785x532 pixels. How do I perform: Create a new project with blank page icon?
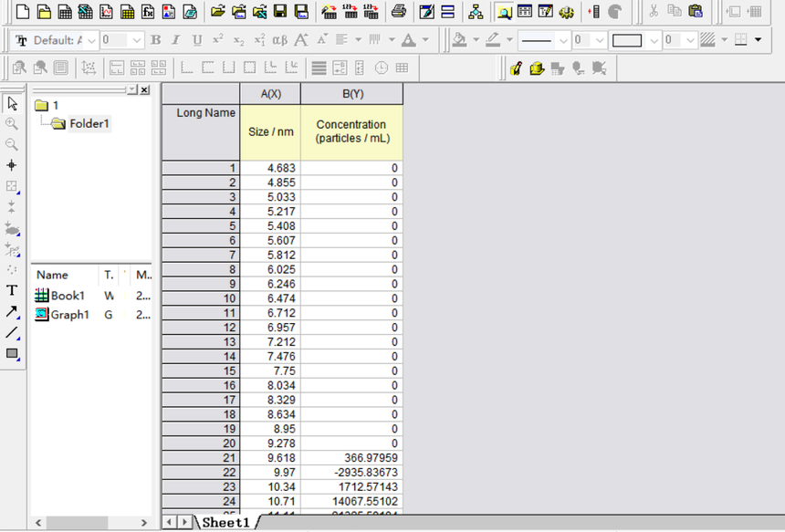23,12
